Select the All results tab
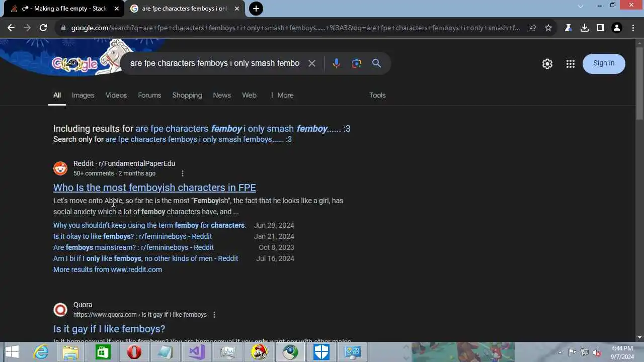The height and width of the screenshot is (362, 644). pyautogui.click(x=57, y=95)
